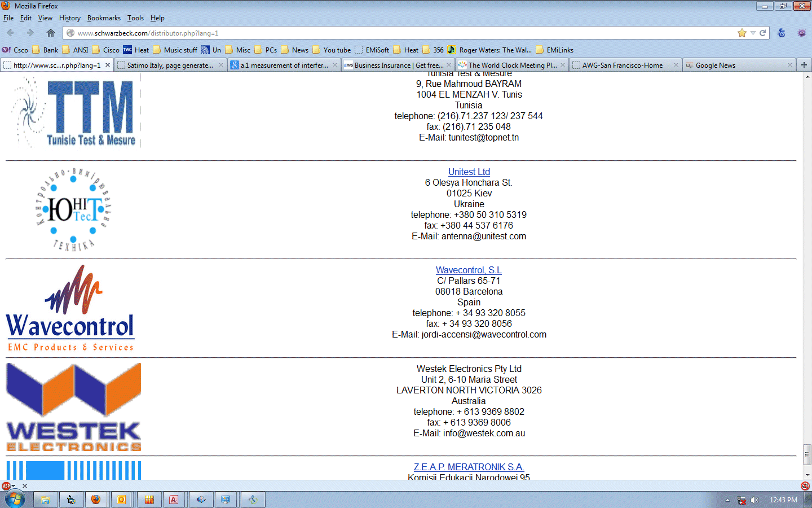
Task: Open the Bookmarks menu
Action: (104, 18)
